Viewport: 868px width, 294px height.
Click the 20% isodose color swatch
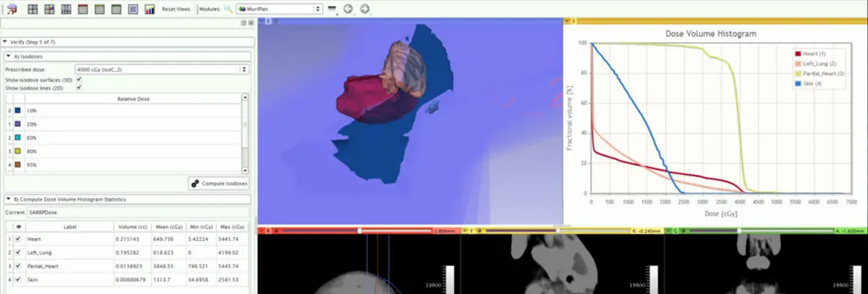(x=18, y=124)
